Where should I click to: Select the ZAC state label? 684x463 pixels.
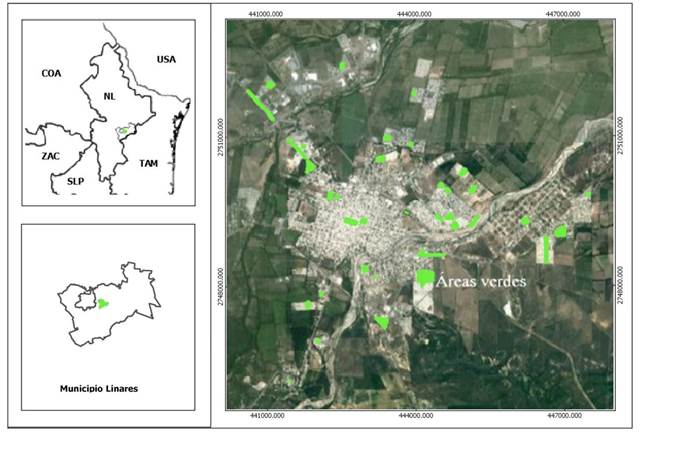[51, 158]
